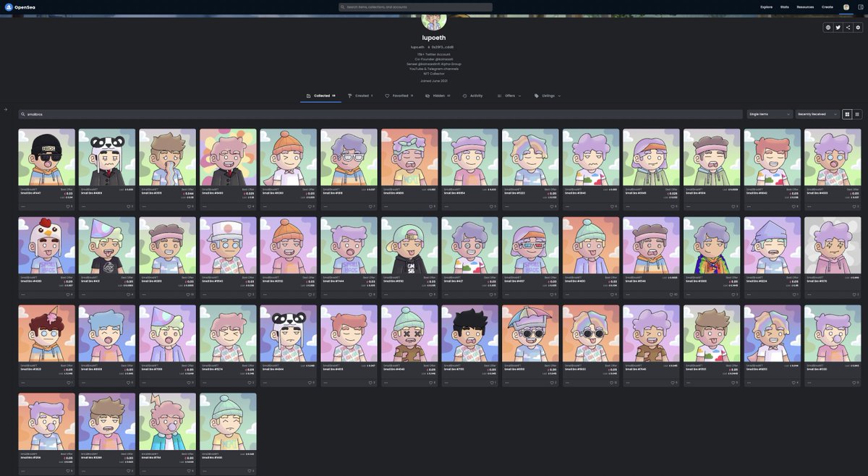This screenshot has width=868, height=476.
Task: Click the lupo.eth ENS name link
Action: click(x=417, y=47)
